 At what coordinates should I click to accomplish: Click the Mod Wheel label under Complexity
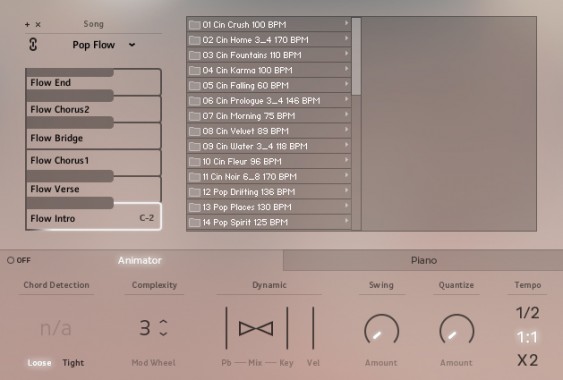(x=153, y=363)
